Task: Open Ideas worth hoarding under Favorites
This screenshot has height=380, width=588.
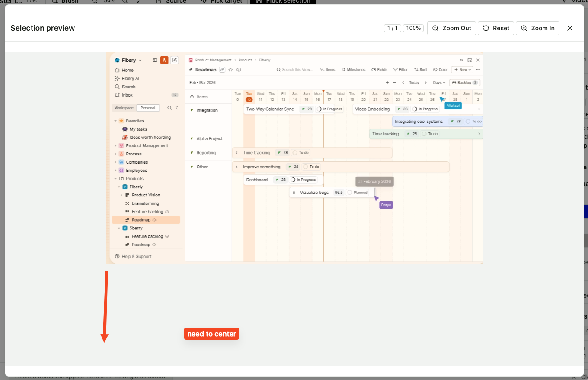Action: (x=150, y=137)
